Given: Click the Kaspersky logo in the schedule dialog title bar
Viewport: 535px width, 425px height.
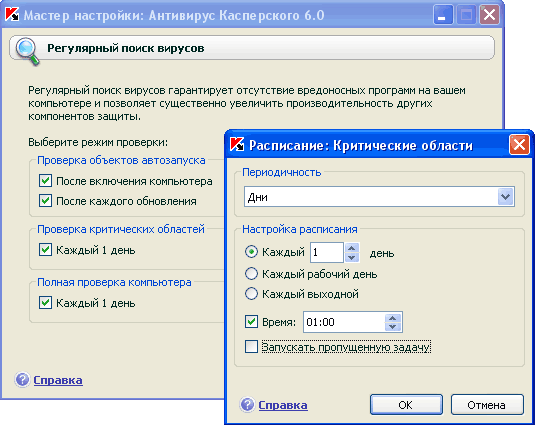Looking at the screenshot, I should click(x=237, y=145).
